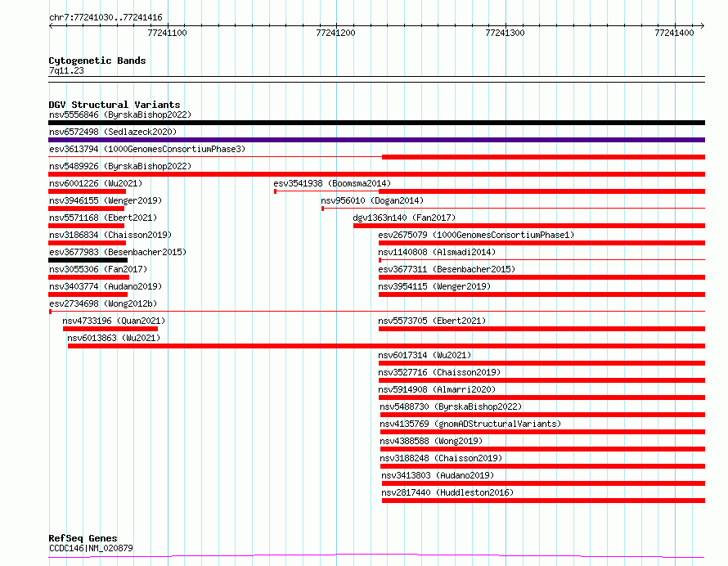This screenshot has height=566, width=728.
Task: Select nsv3413803 (Audano2019) variant label
Action: (438, 475)
